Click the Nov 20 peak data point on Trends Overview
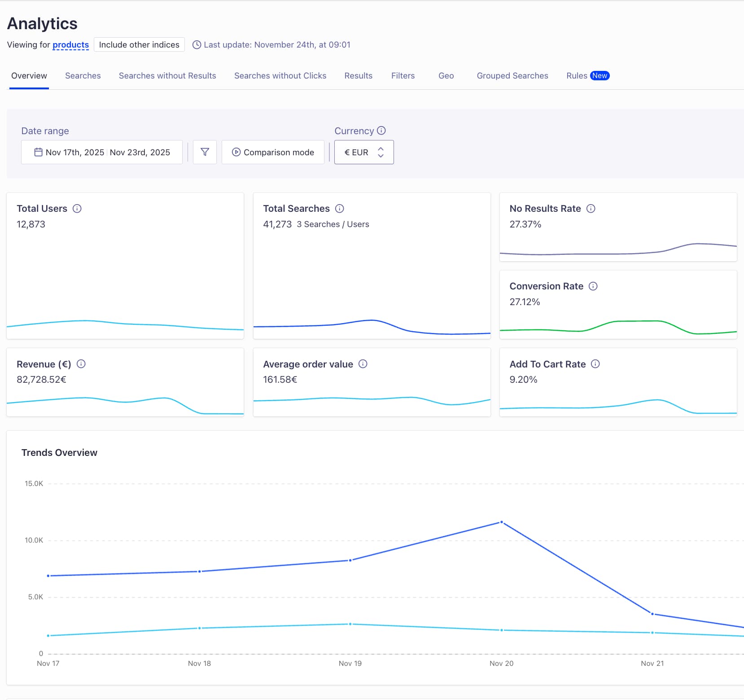 [501, 521]
